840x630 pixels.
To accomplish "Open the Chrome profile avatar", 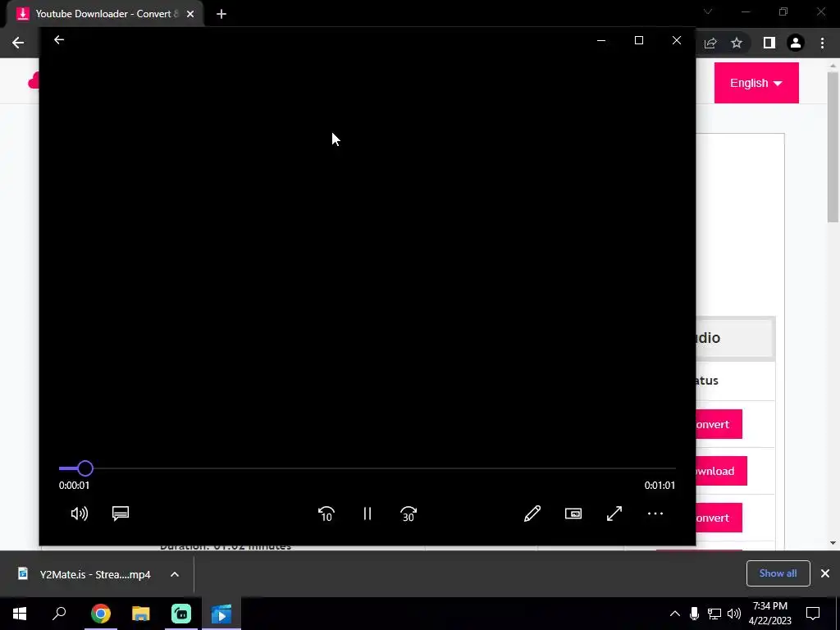I will tap(796, 43).
